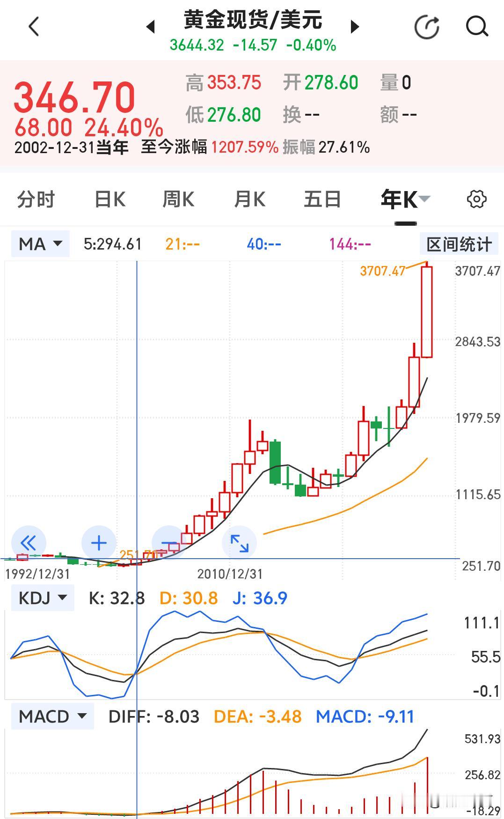Tap the 2002-12-31当年 date label
Image resolution: width=504 pixels, height=819 pixels.
pos(71,148)
